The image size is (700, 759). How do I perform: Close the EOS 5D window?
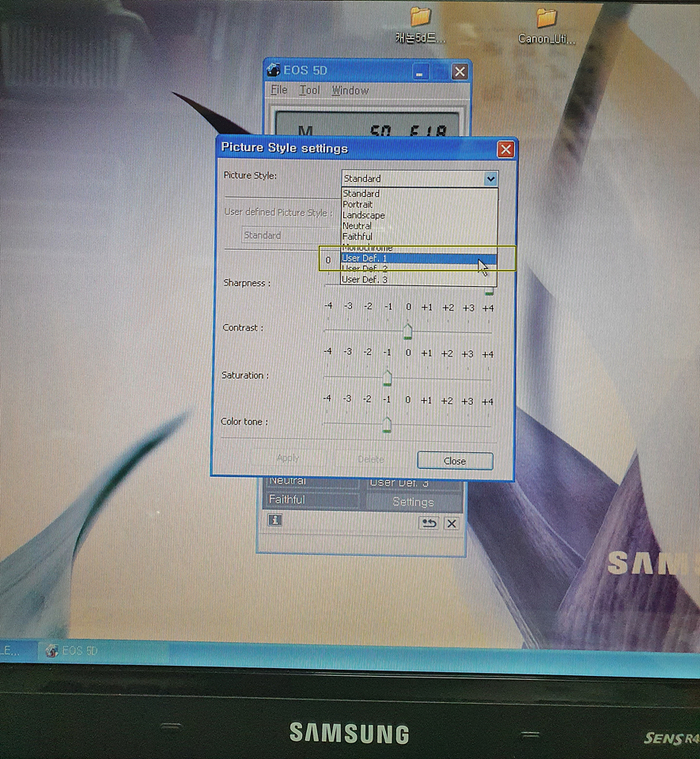[x=460, y=72]
